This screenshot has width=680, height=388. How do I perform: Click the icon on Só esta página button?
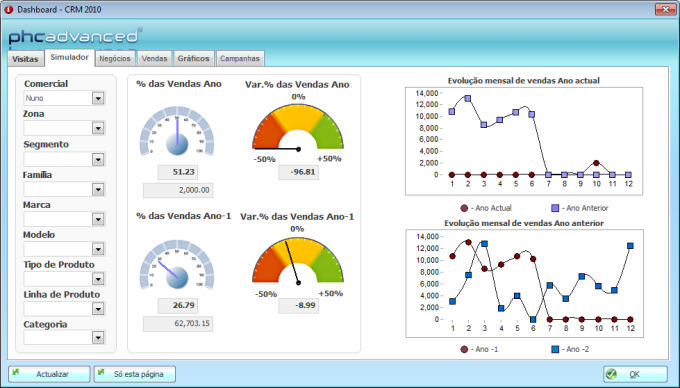[x=102, y=372]
